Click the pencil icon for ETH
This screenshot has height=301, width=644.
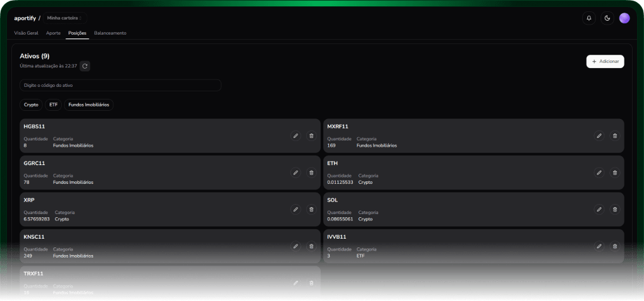(599, 173)
